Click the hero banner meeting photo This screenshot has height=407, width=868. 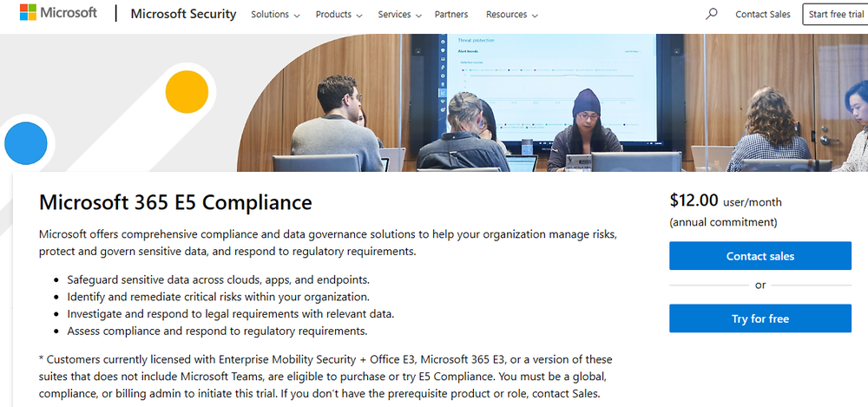pyautogui.click(x=552, y=102)
